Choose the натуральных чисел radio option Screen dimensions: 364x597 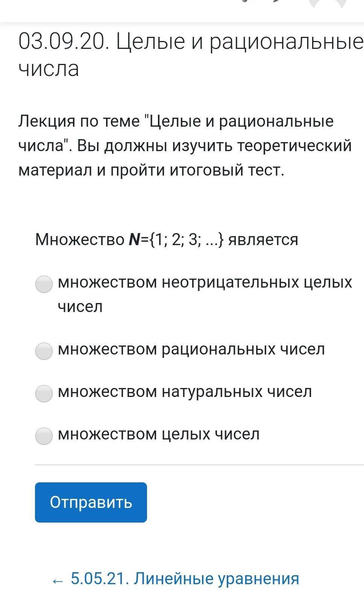coord(44,393)
